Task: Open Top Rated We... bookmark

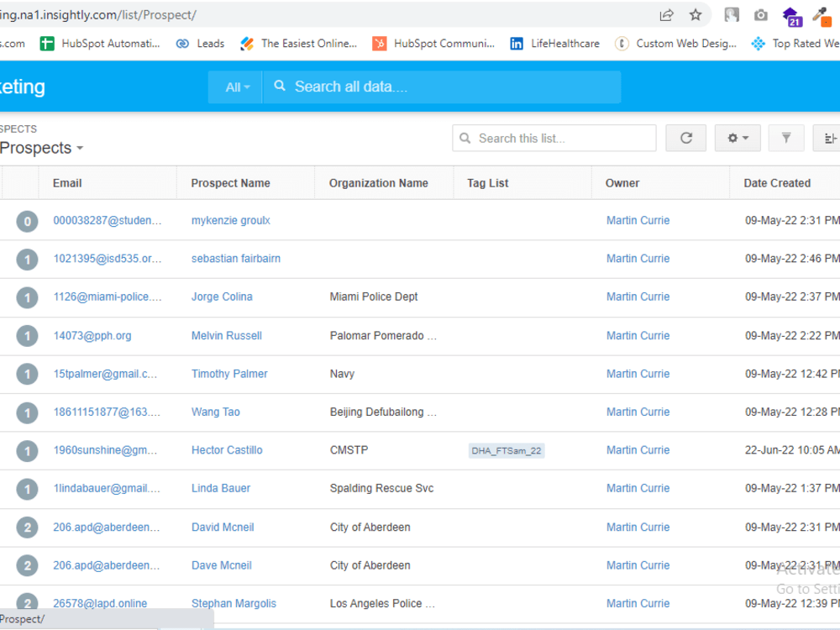Action: (795, 44)
